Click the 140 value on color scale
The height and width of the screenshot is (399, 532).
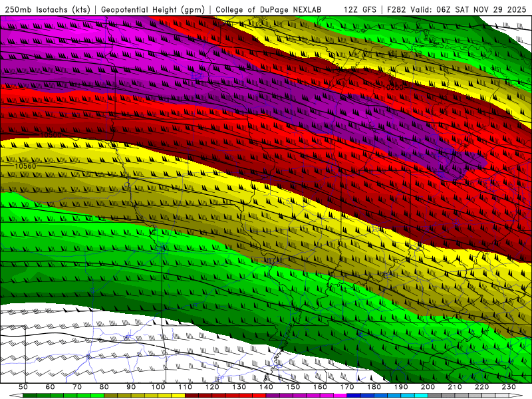(x=266, y=387)
